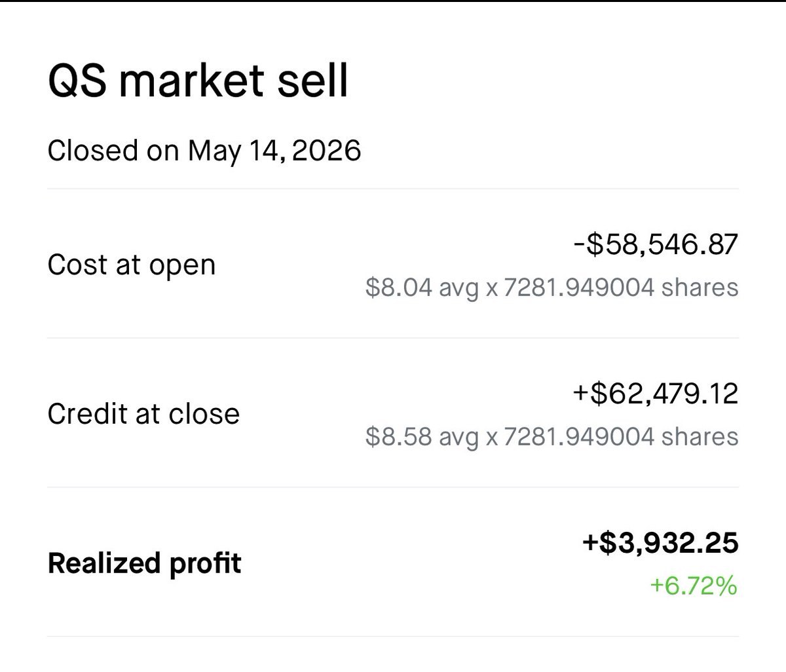
Task: Select the Credit at close label
Action: tap(143, 414)
